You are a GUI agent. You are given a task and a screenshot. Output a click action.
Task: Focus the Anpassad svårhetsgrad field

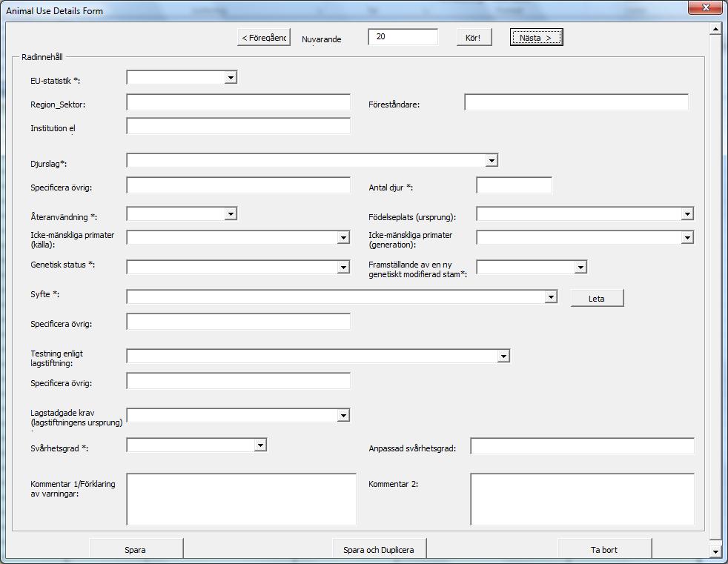click(582, 446)
